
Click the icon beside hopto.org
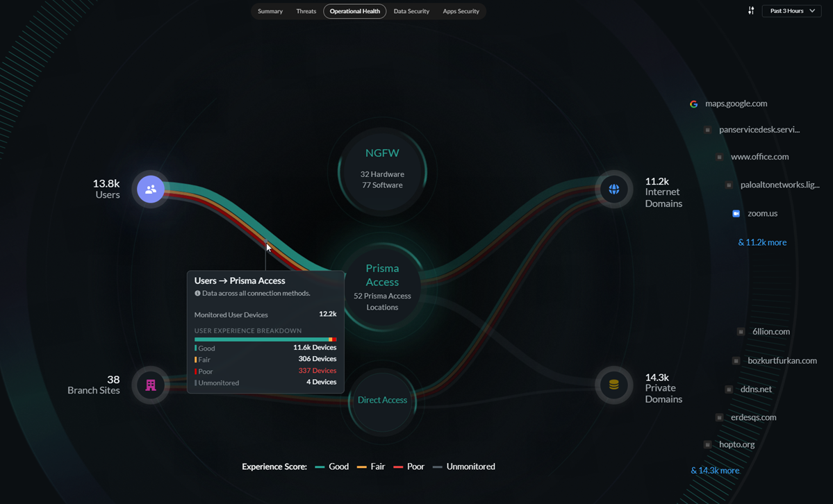tap(708, 444)
